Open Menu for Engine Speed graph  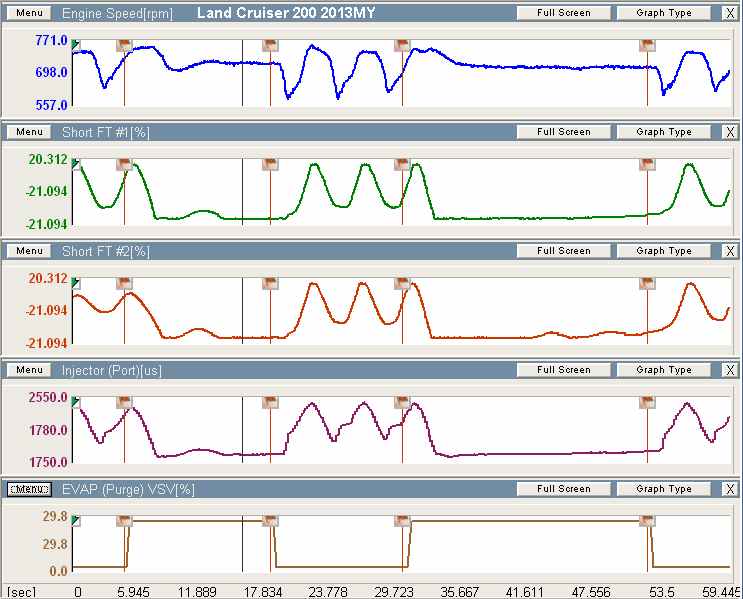(29, 13)
